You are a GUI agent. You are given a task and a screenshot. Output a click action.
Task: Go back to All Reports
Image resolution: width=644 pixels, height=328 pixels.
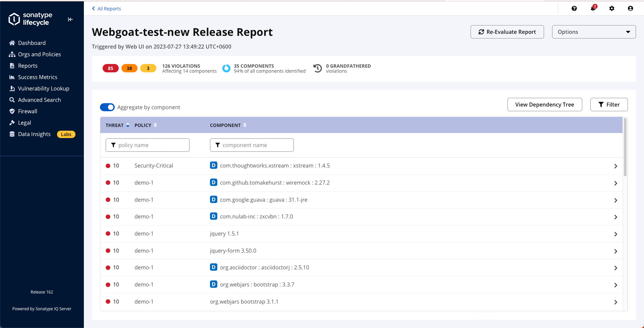(106, 9)
